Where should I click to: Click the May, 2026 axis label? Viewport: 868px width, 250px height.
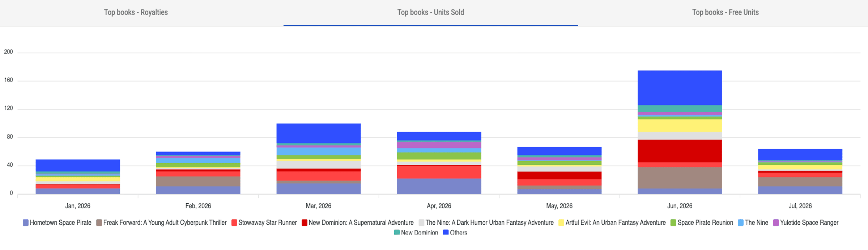click(x=559, y=206)
